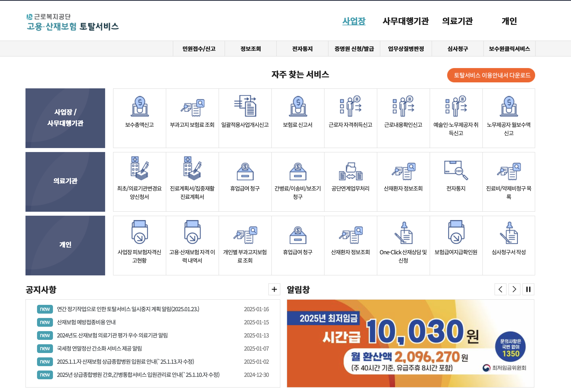Screen dimensions: 571x392
Task: Open the 증명원 신청/발급 menu
Action: [x=354, y=49]
